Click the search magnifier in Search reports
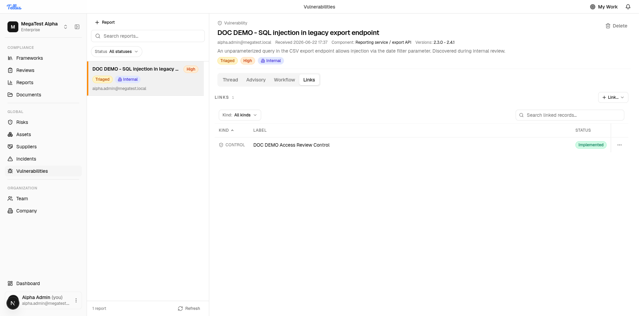This screenshot has height=316, width=644. (x=98, y=36)
